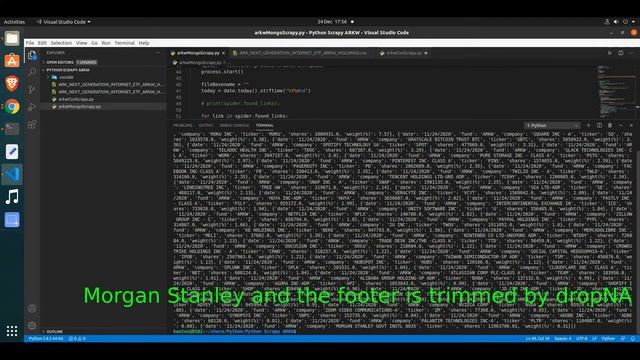Open arkwCsvScrapy.py in the explorer tree
This screenshot has height=360, width=640.
coord(76,99)
